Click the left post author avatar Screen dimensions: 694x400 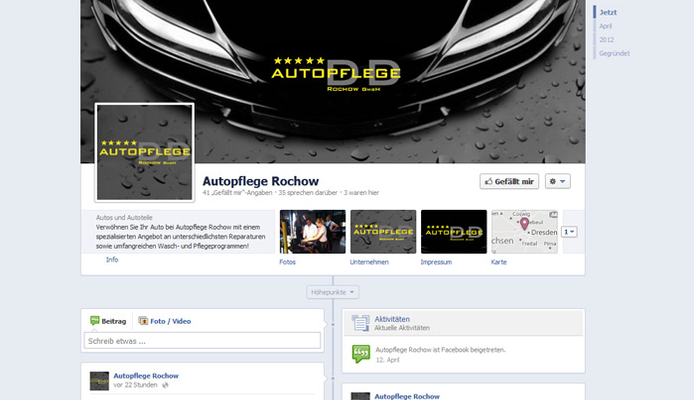click(99, 381)
